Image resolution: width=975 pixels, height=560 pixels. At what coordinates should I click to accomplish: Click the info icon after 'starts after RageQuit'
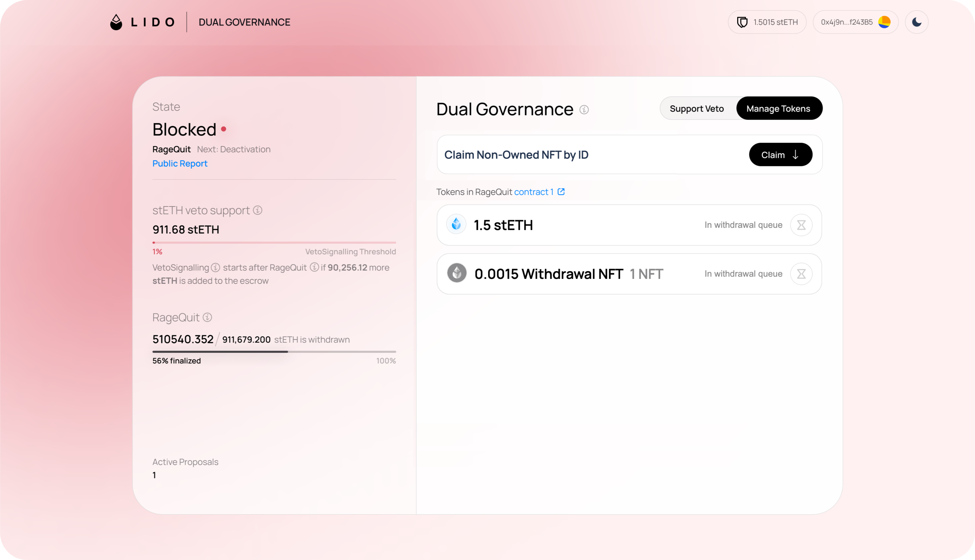[314, 267]
